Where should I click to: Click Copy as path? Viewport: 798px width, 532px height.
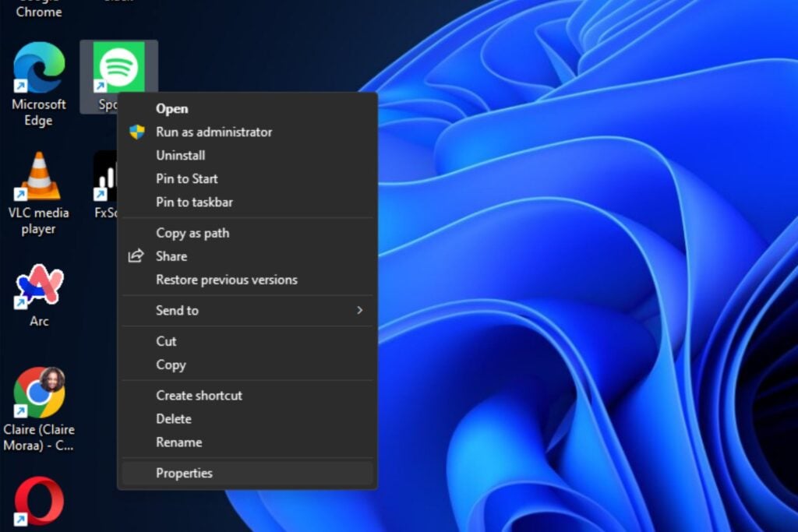tap(192, 233)
